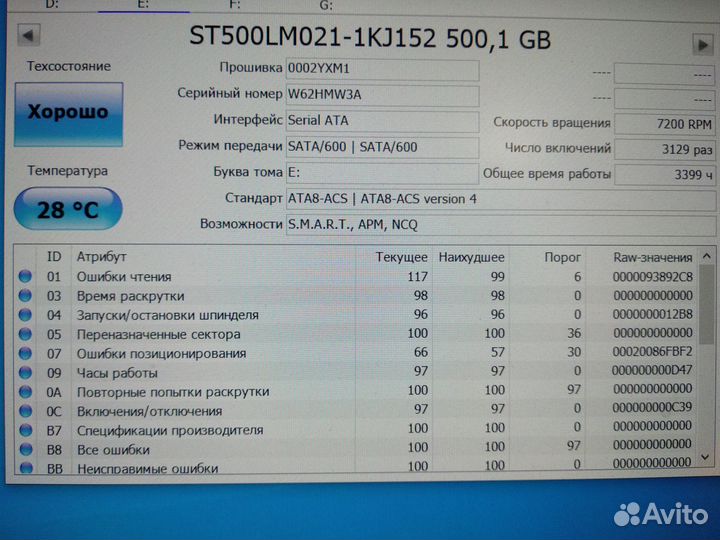
Task: Click status icon for Неисправимые ошибки row
Action: click(x=27, y=468)
